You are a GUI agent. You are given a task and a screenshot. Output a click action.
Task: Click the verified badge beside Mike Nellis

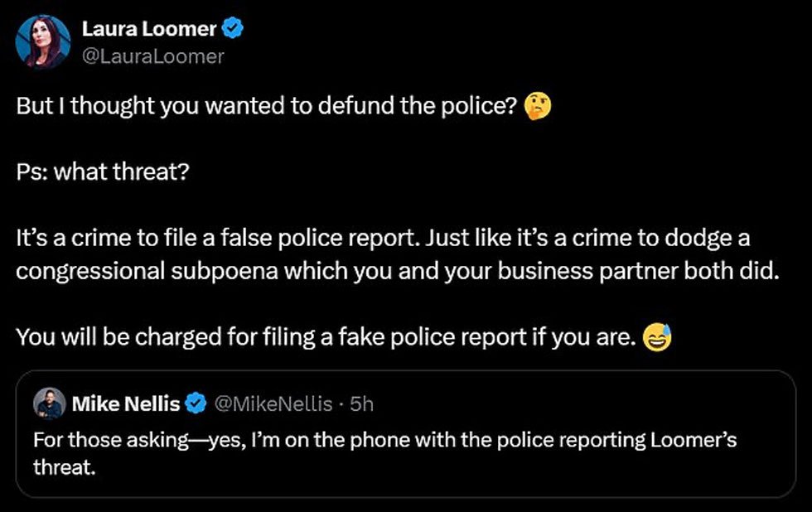tap(196, 404)
